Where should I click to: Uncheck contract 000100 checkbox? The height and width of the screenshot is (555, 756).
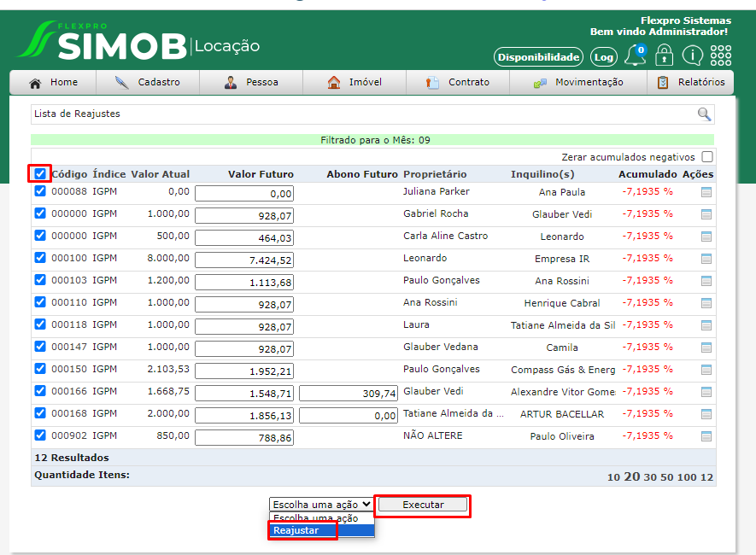point(40,257)
